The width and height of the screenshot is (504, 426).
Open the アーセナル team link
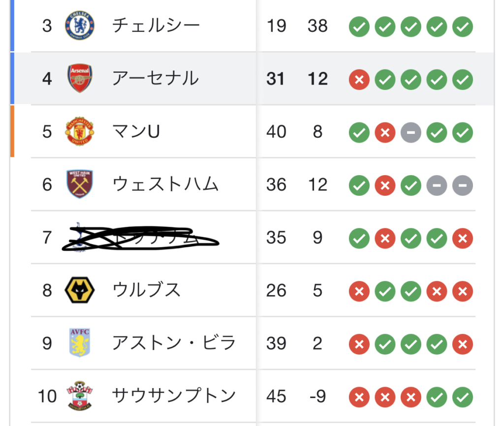[x=156, y=78]
